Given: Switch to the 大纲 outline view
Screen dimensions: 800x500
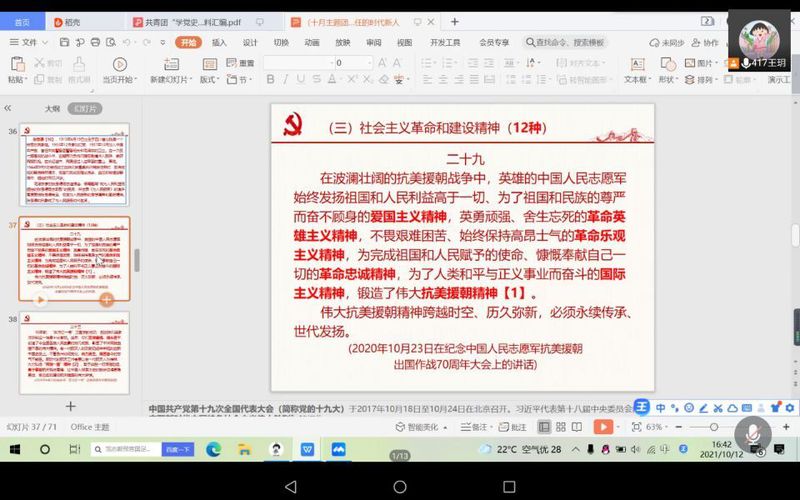Looking at the screenshot, I should (52, 108).
